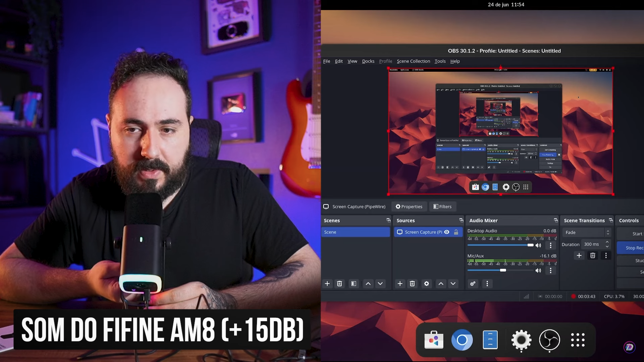The height and width of the screenshot is (362, 644).
Task: Delete selected scene with trash icon
Action: 339,284
